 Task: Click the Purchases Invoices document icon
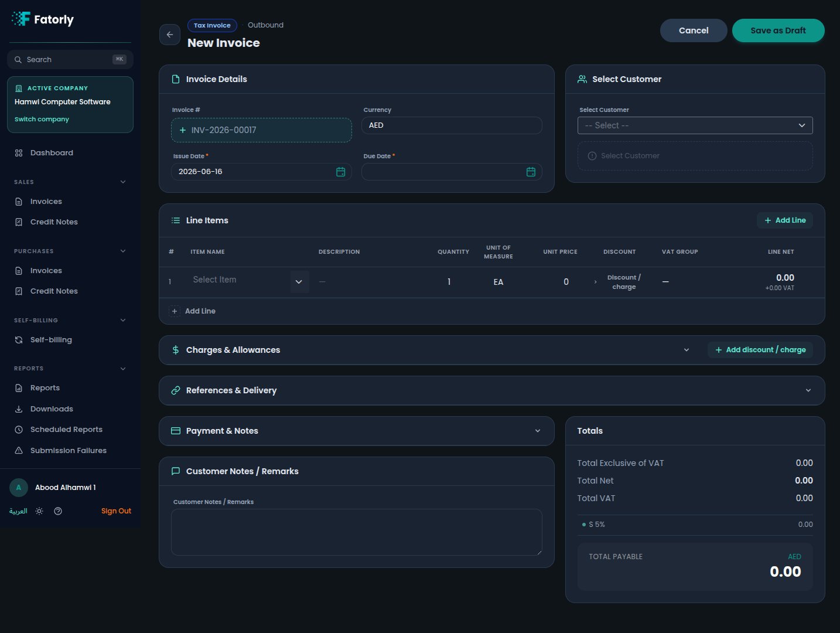pos(19,271)
